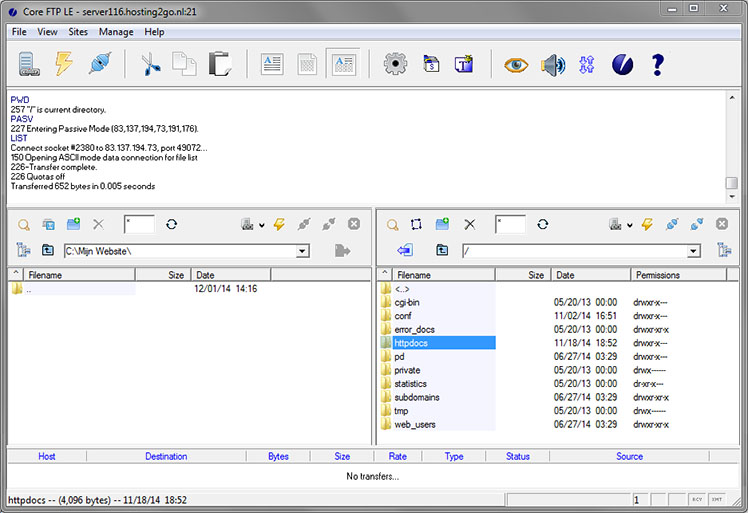Click the Status column in transfer queue

point(518,456)
